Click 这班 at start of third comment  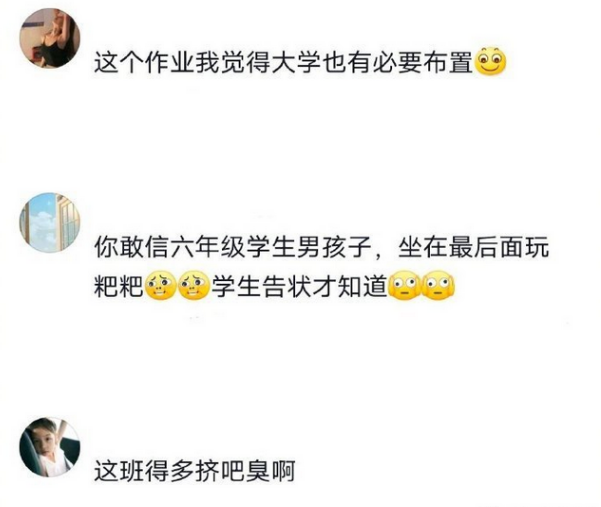pyautogui.click(x=119, y=471)
